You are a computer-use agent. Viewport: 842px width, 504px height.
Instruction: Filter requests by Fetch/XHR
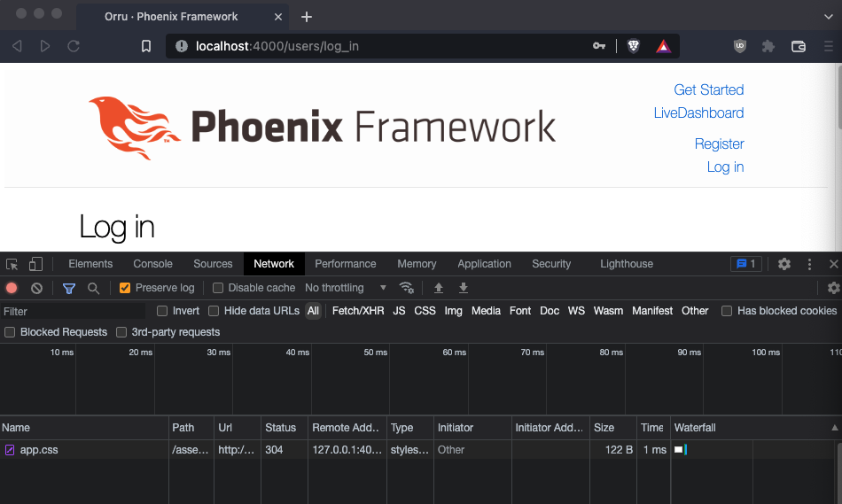(x=358, y=311)
